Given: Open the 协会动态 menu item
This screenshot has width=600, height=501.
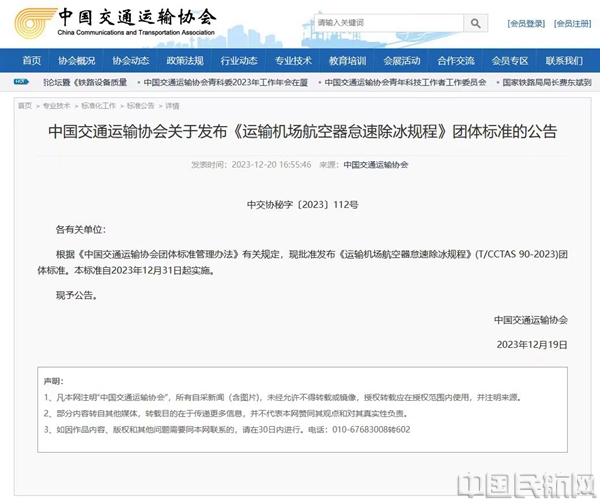Looking at the screenshot, I should pos(130,60).
